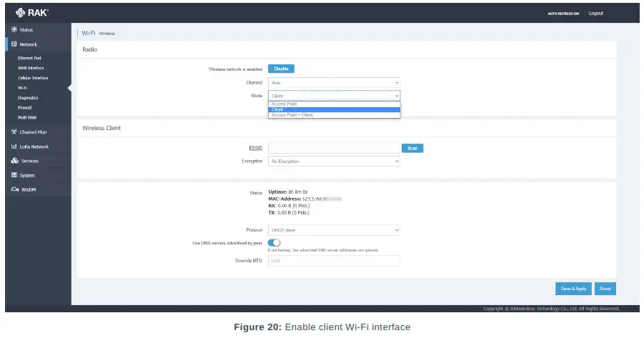Click the Disable wireless button
This screenshot has height=338, width=644.
281,69
